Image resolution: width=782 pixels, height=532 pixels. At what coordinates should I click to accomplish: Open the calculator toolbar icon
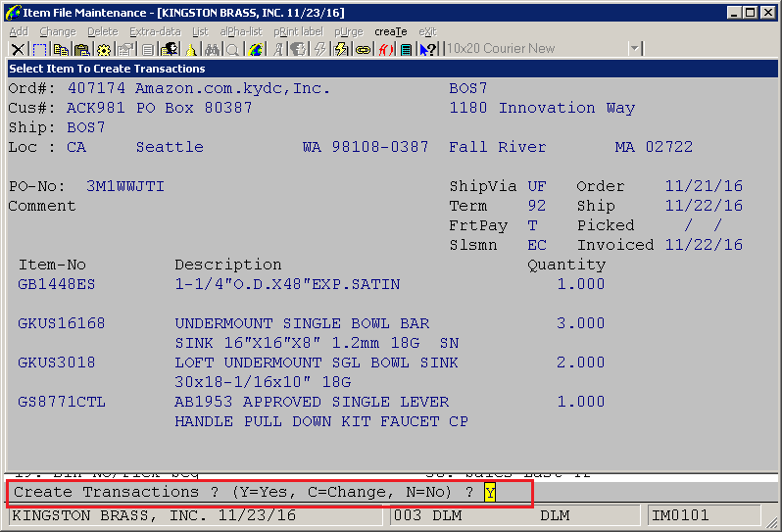407,49
